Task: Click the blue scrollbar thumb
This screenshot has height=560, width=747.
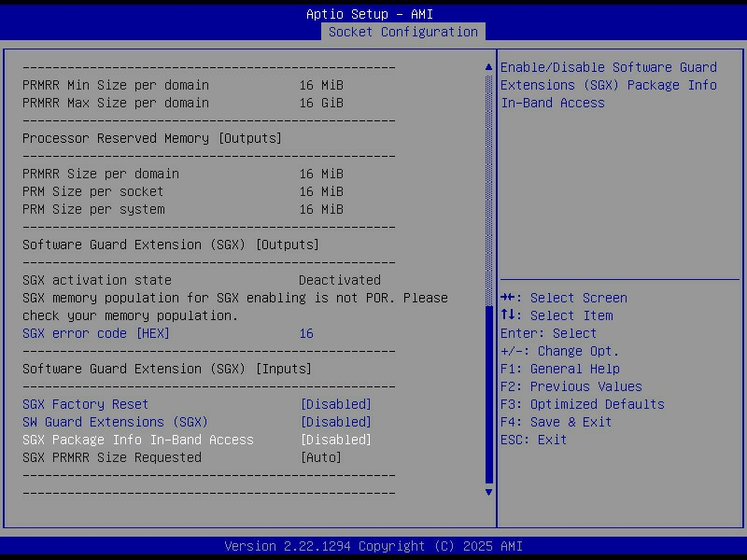Action: coord(488,392)
